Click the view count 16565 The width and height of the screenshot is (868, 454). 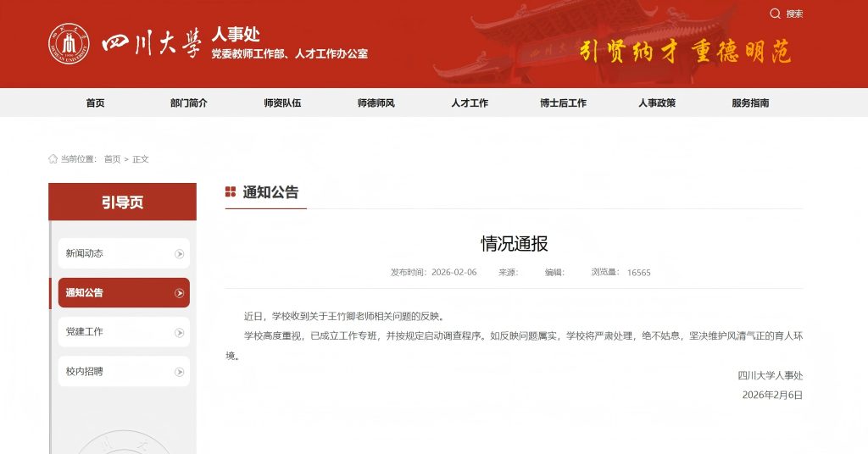(639, 273)
